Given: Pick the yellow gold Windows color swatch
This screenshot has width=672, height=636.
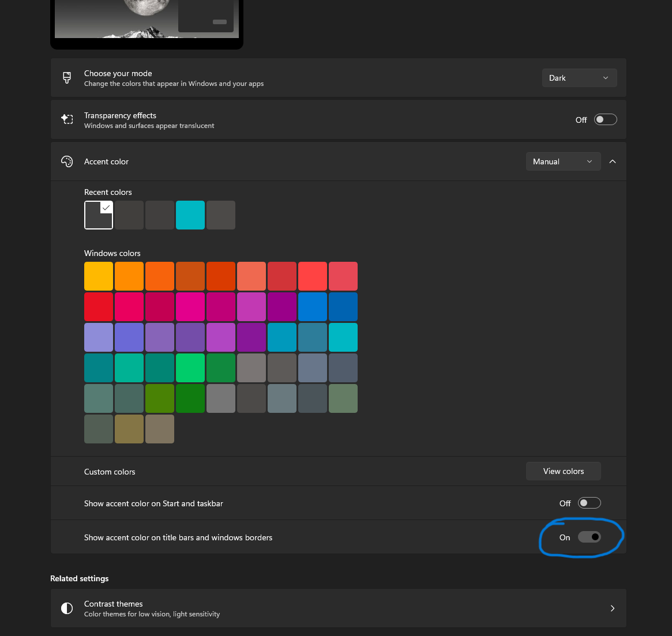Looking at the screenshot, I should coord(99,276).
